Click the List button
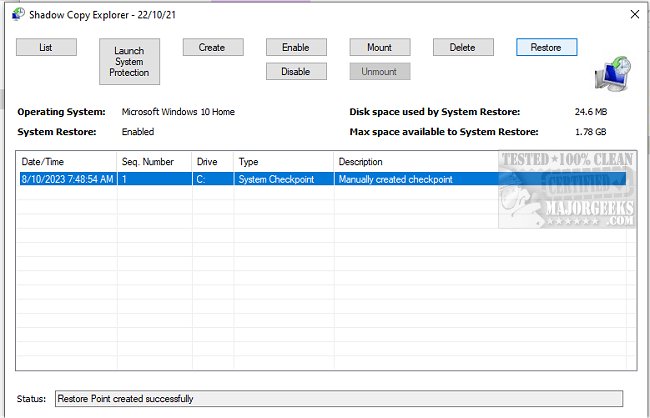The image size is (650, 418). tap(45, 47)
